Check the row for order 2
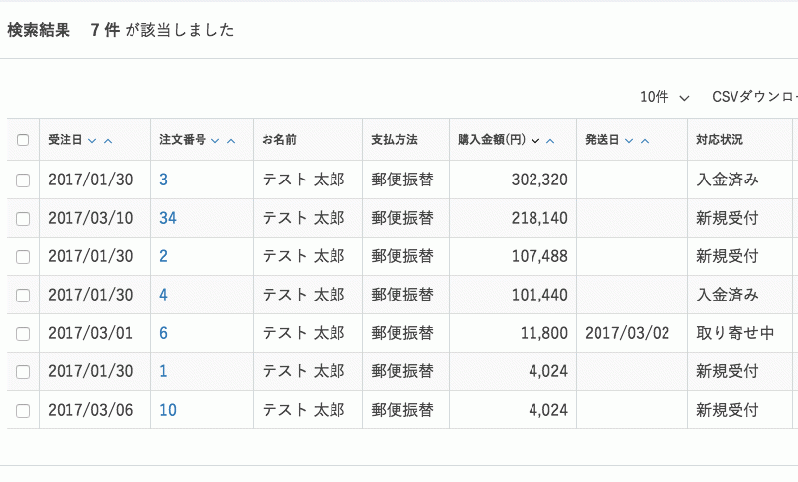798x482 pixels. pos(23,257)
